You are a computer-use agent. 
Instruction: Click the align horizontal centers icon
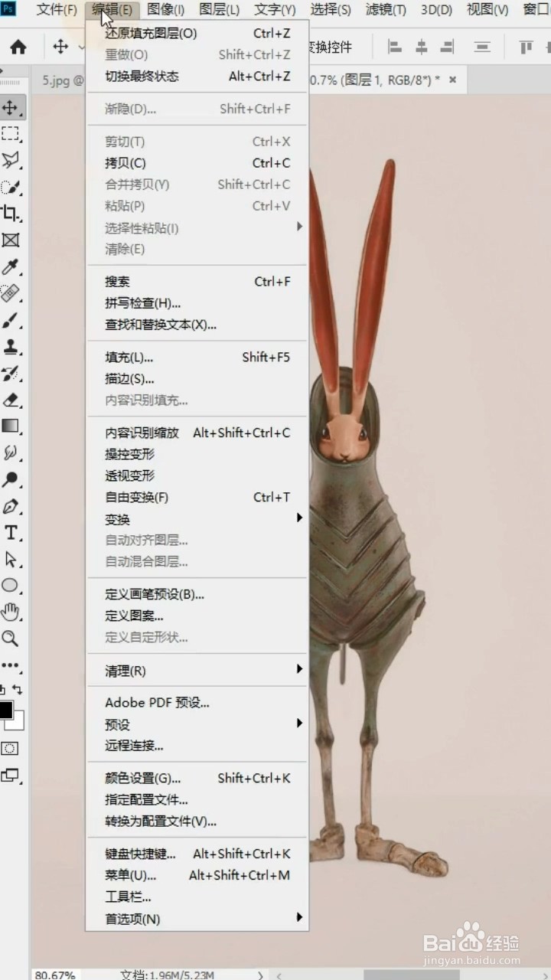421,47
